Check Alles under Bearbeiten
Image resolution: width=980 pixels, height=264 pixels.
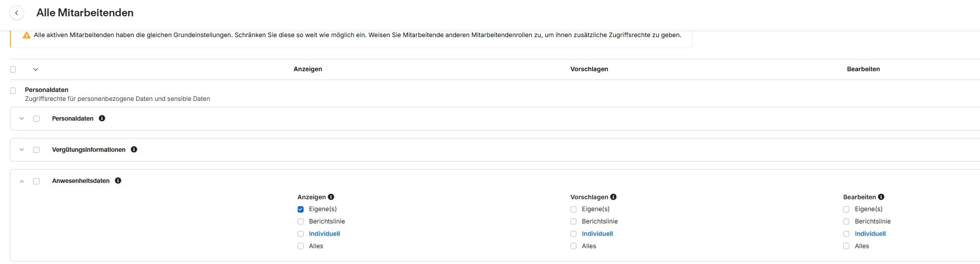(846, 246)
